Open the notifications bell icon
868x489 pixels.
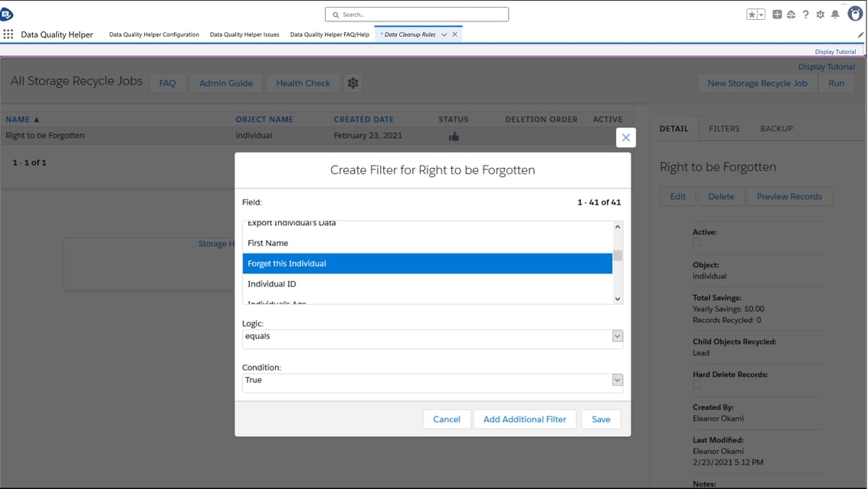(x=835, y=15)
